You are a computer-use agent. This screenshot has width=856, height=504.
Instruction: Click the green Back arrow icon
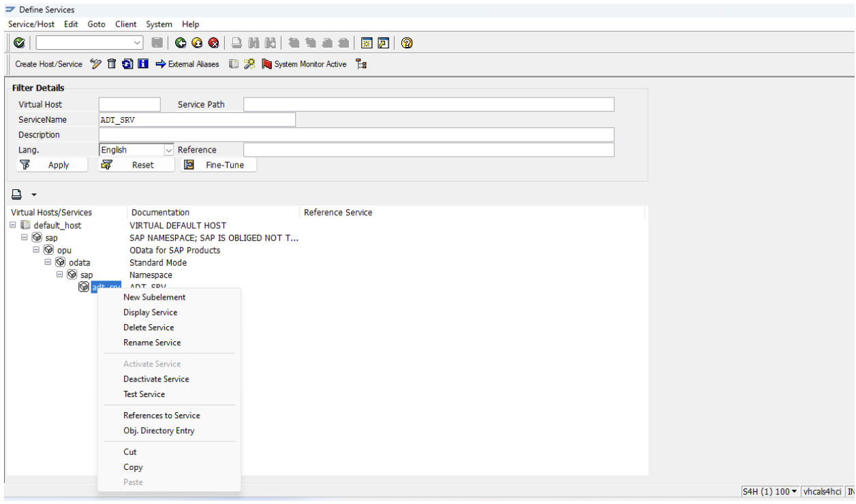[181, 43]
